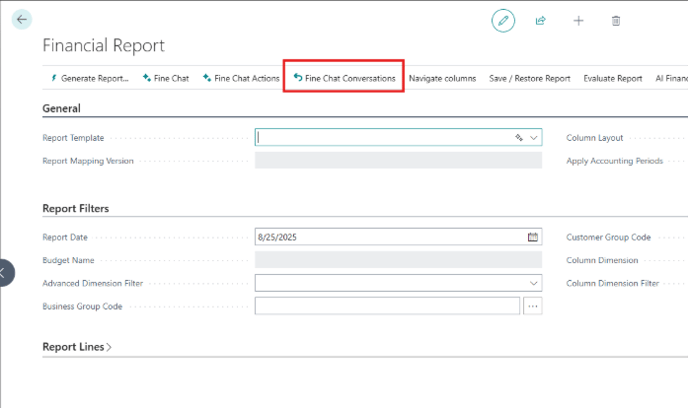Open the calendar picker for Report Date

pos(533,237)
